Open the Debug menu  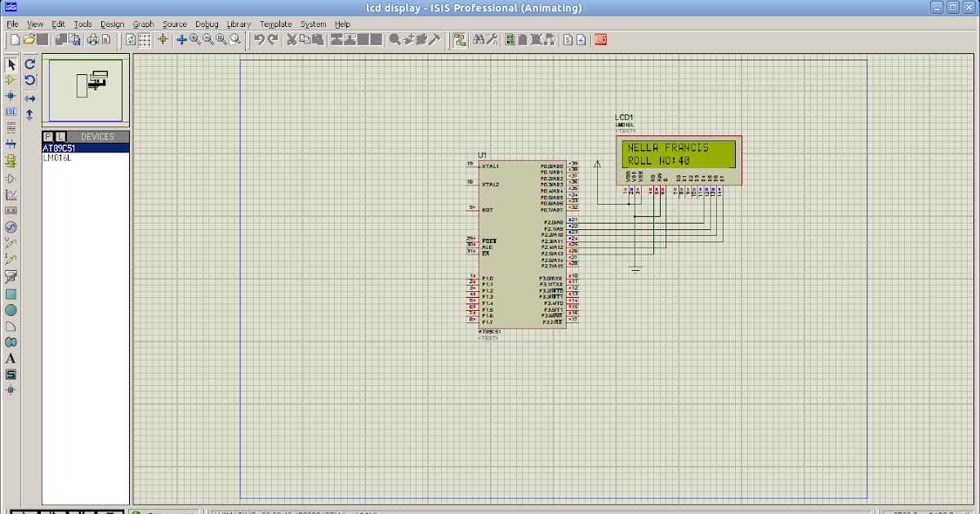point(207,24)
